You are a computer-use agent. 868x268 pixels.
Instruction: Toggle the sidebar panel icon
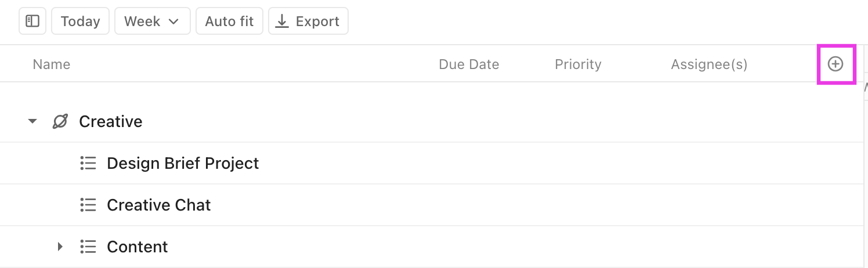click(32, 21)
